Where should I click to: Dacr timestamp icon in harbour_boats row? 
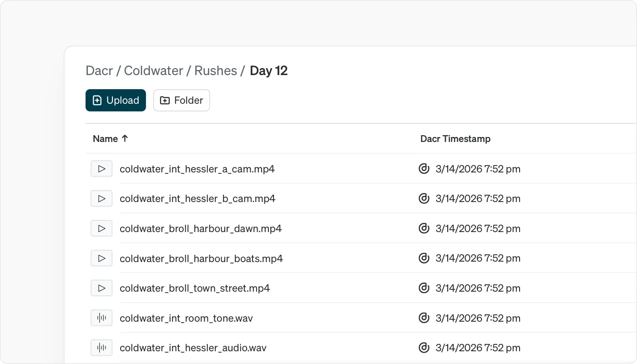pyautogui.click(x=424, y=258)
